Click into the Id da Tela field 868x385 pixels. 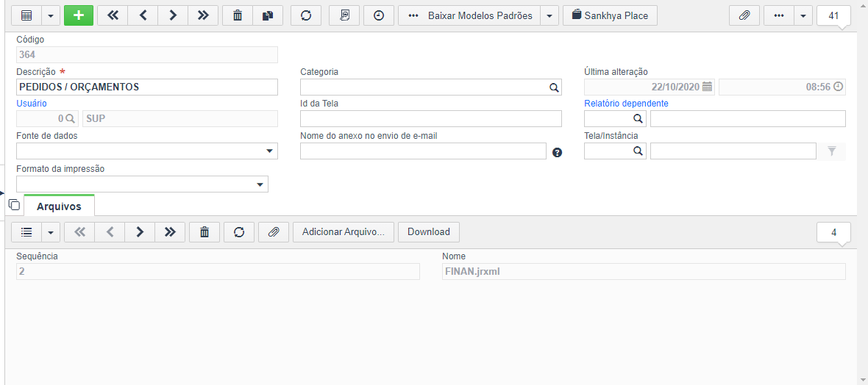tap(430, 119)
